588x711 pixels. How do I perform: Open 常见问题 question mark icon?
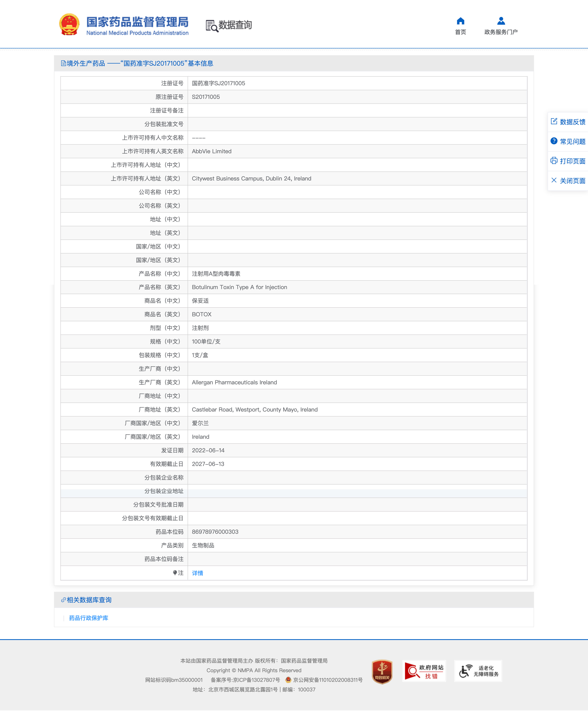(554, 141)
